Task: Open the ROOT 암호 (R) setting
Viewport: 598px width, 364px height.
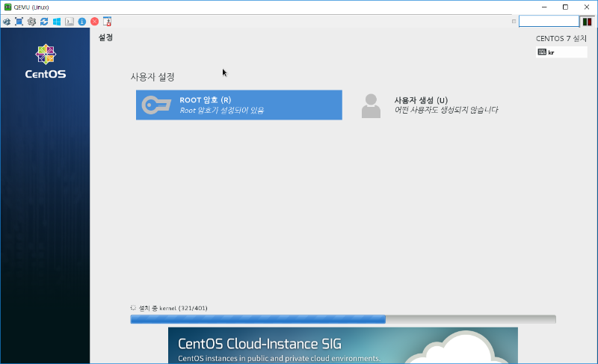Action: pyautogui.click(x=239, y=105)
